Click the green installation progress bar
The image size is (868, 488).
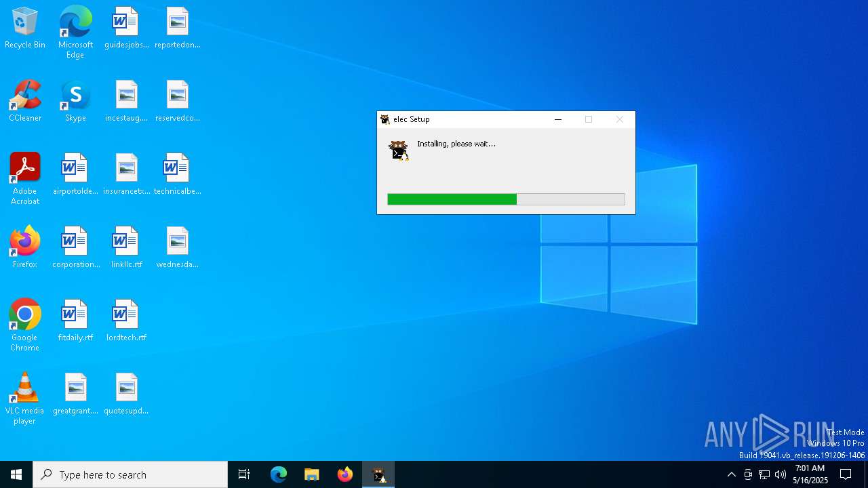(x=506, y=199)
